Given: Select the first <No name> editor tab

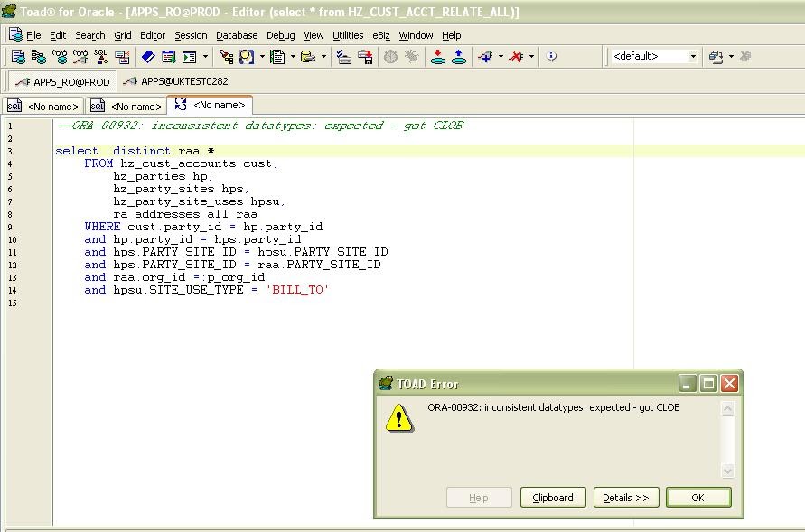Looking at the screenshot, I should pyautogui.click(x=42, y=107).
